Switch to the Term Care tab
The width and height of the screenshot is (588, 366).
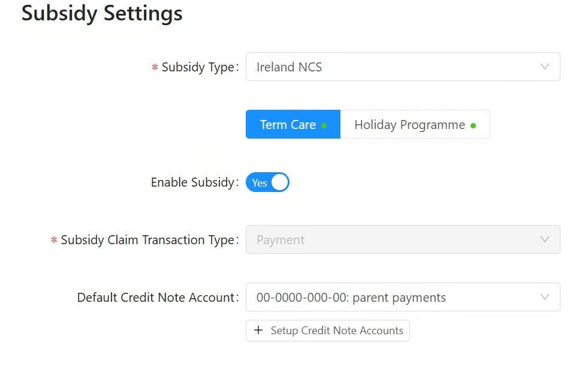tap(288, 125)
